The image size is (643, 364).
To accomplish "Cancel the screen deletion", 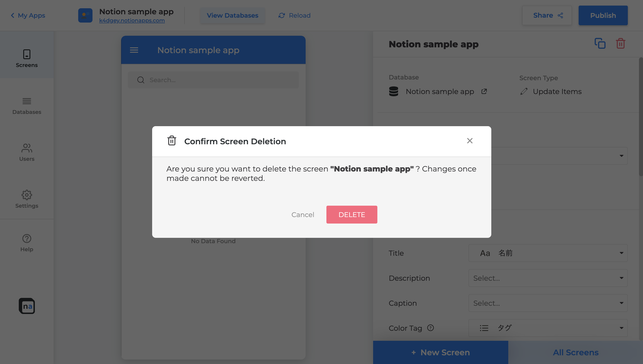I will [x=303, y=215].
